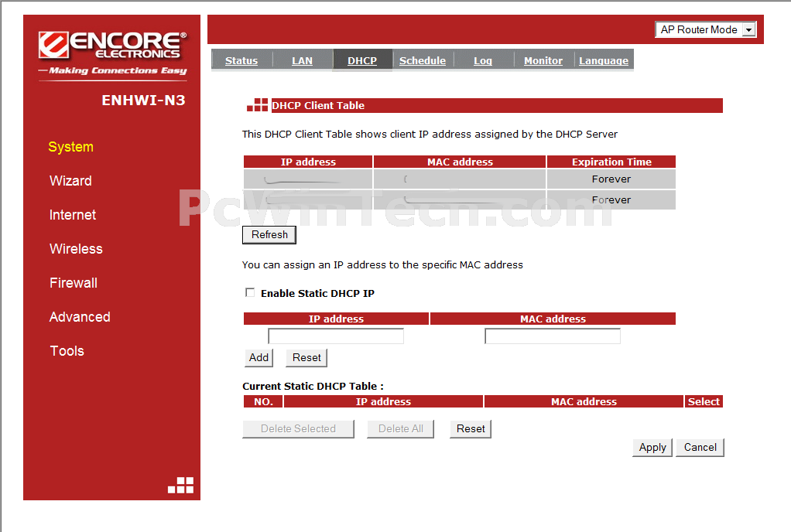Screen dimensions: 791x532
Task: Open Tools in the sidebar
Action: [x=67, y=351]
